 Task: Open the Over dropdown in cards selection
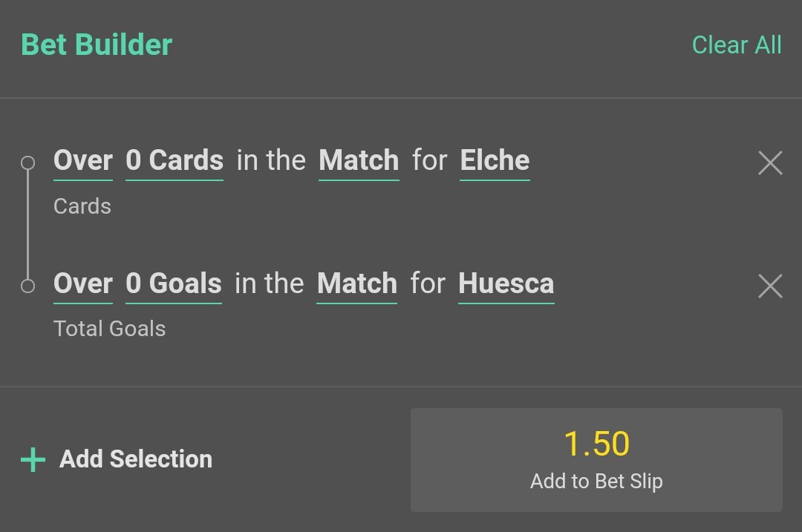[x=83, y=161]
